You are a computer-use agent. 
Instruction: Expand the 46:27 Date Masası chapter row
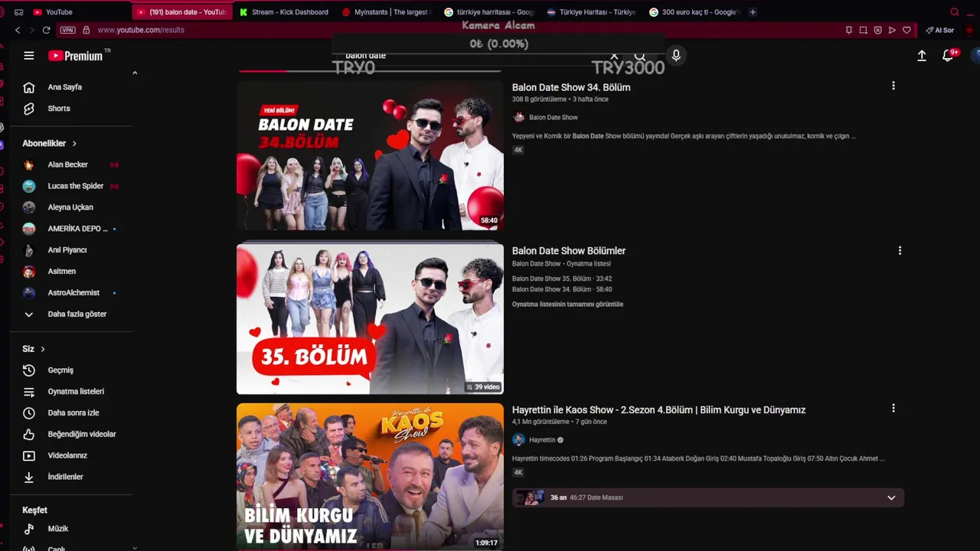click(708, 497)
